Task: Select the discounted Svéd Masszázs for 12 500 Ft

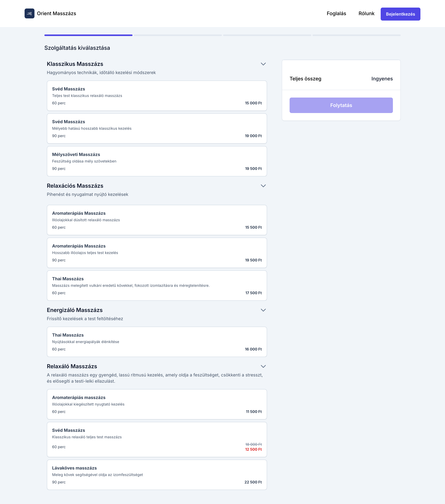Action: click(x=157, y=439)
